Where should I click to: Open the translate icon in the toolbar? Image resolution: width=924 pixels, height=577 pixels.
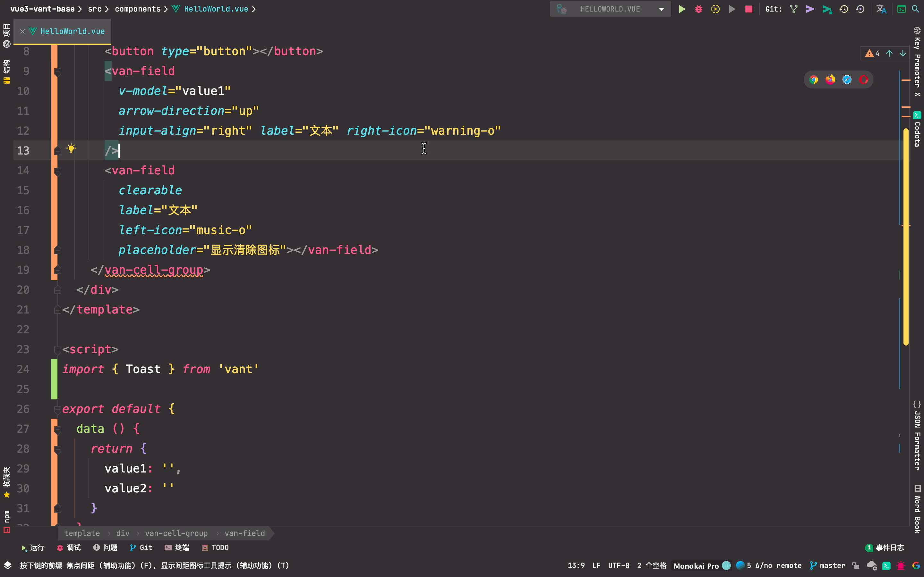tap(881, 9)
